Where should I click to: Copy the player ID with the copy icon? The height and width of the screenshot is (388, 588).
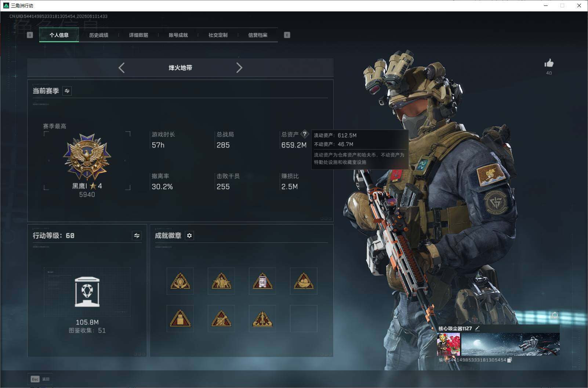(509, 360)
